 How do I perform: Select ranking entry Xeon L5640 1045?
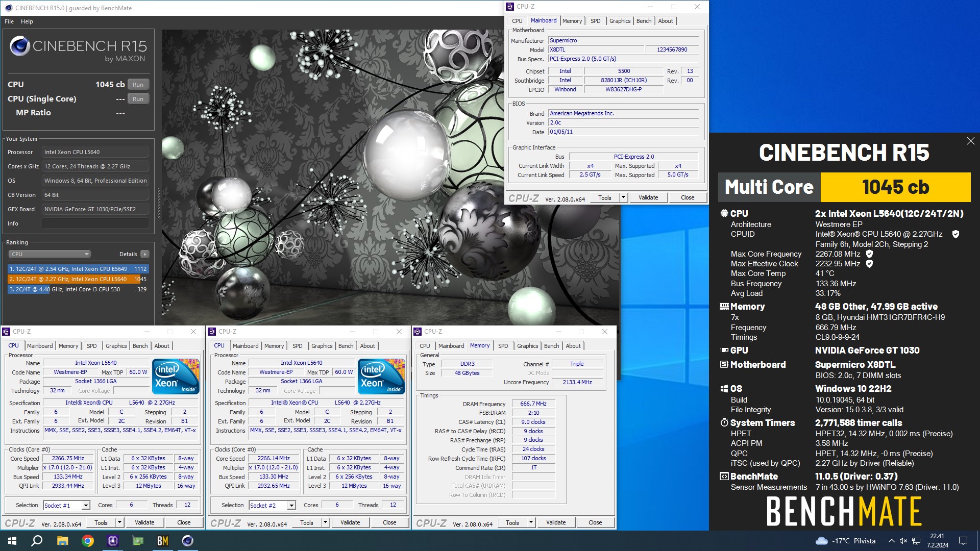[78, 279]
